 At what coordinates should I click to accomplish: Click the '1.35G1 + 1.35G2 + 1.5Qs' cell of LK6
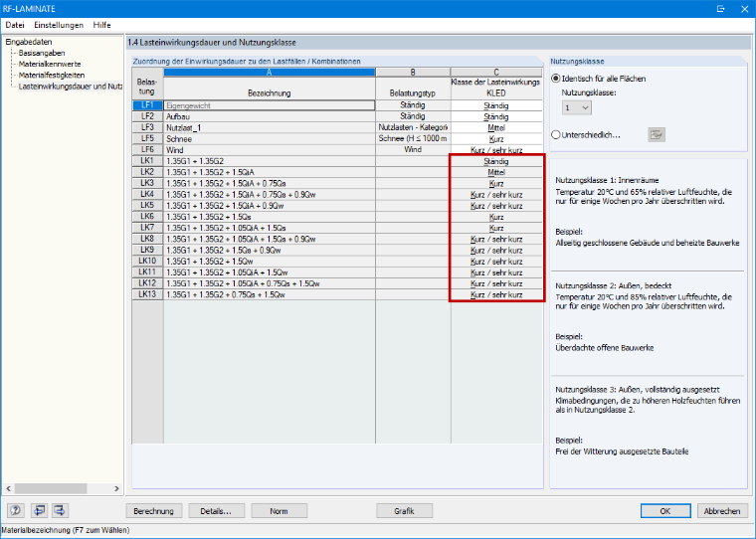pyautogui.click(x=269, y=217)
